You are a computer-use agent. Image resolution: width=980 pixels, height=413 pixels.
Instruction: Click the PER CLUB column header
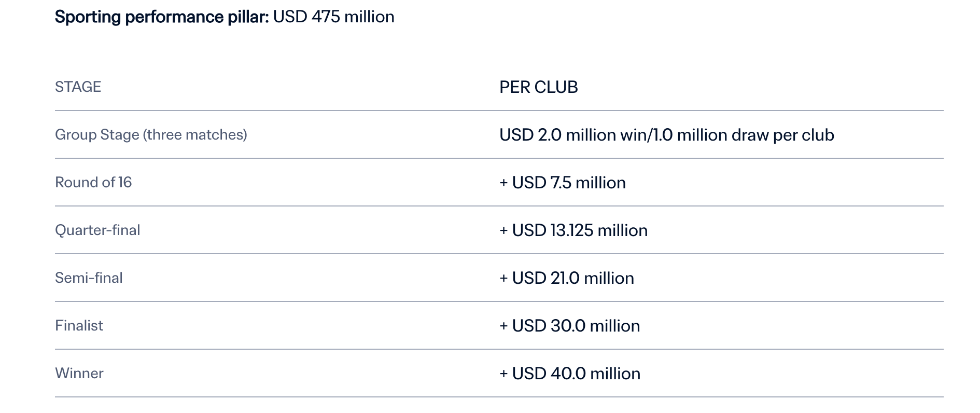point(539,87)
